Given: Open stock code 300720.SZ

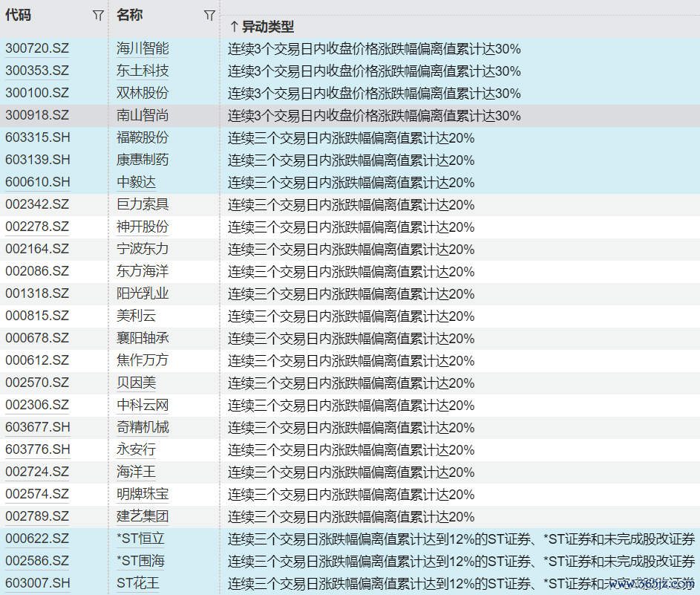Looking at the screenshot, I should 37,48.
